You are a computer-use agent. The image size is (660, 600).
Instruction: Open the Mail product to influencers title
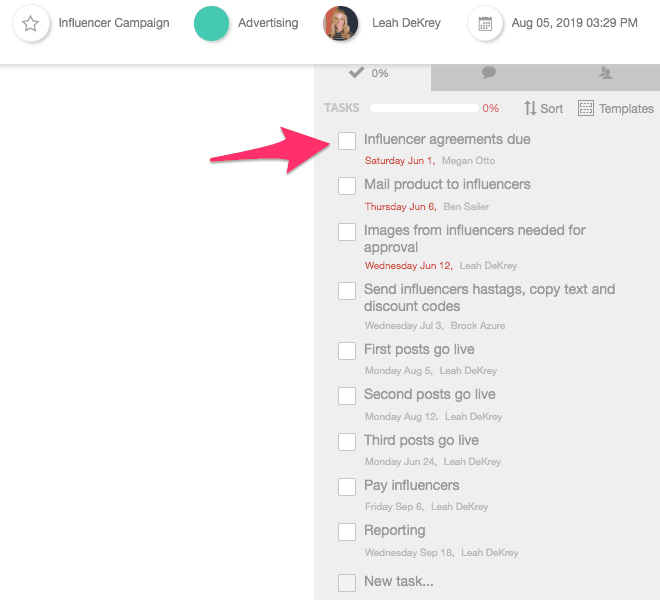(x=447, y=184)
